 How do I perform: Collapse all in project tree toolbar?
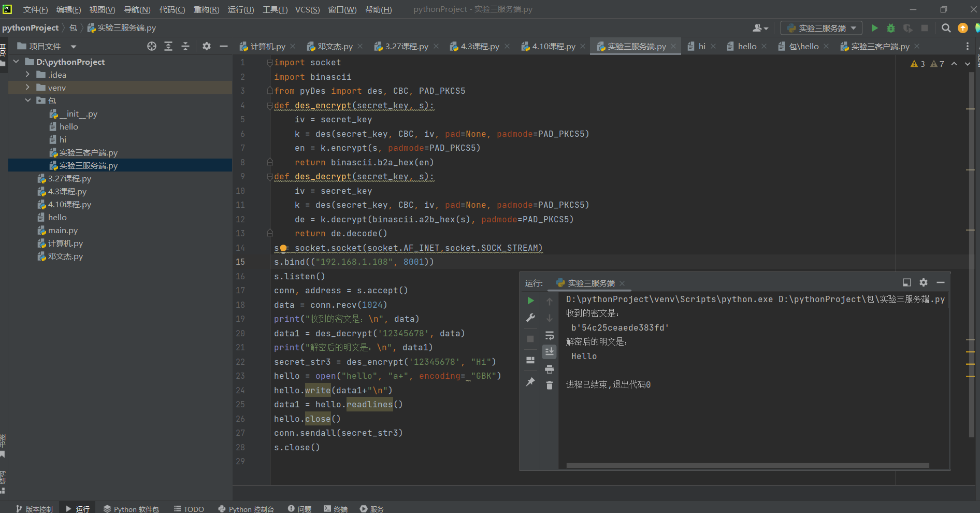point(185,46)
